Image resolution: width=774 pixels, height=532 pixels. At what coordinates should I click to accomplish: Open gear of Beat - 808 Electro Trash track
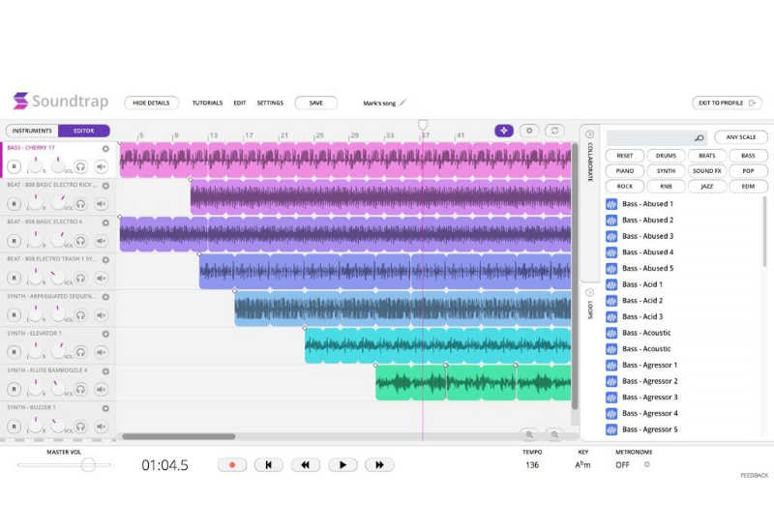(x=105, y=259)
